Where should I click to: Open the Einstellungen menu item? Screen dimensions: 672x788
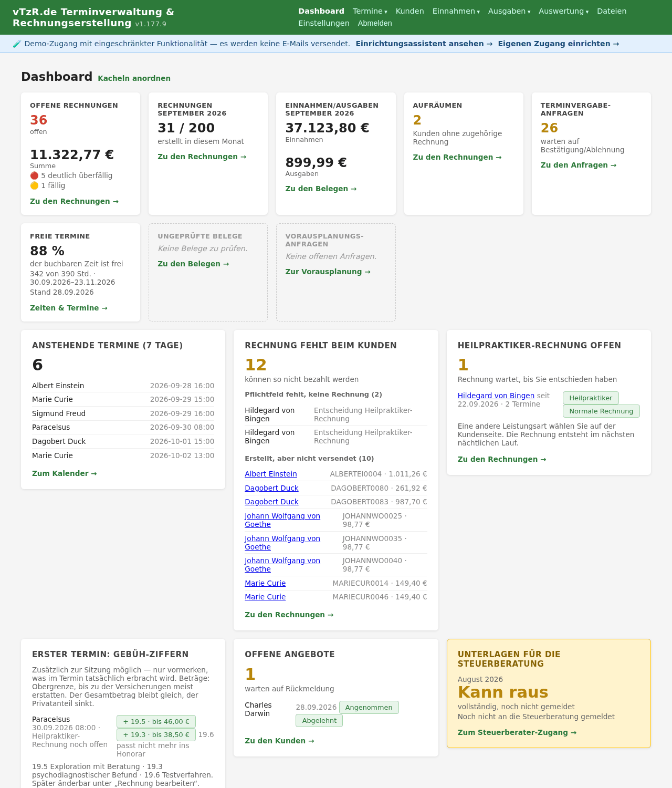pyautogui.click(x=324, y=23)
